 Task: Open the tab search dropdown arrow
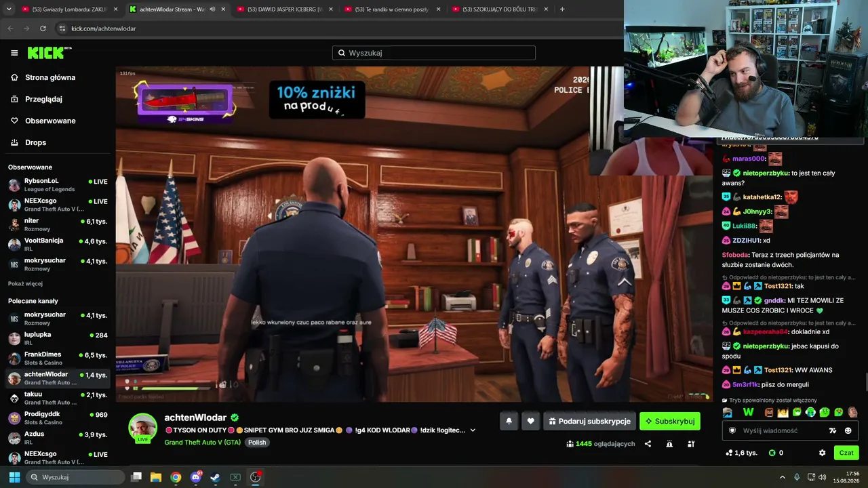point(8,9)
